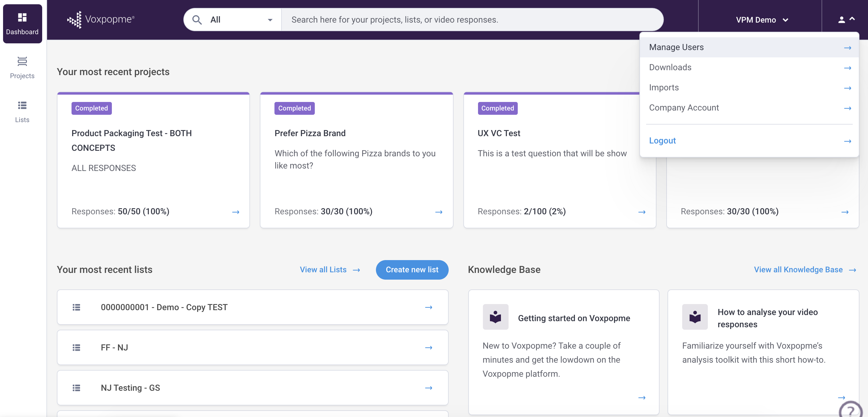Click book icon on How to analyse card
This screenshot has height=417, width=868.
click(695, 317)
